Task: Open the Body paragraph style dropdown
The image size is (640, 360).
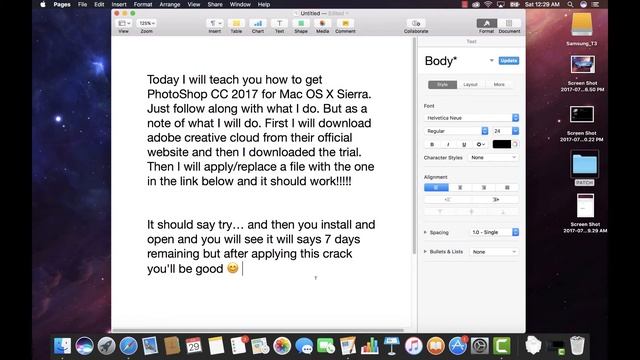Action: coord(491,60)
